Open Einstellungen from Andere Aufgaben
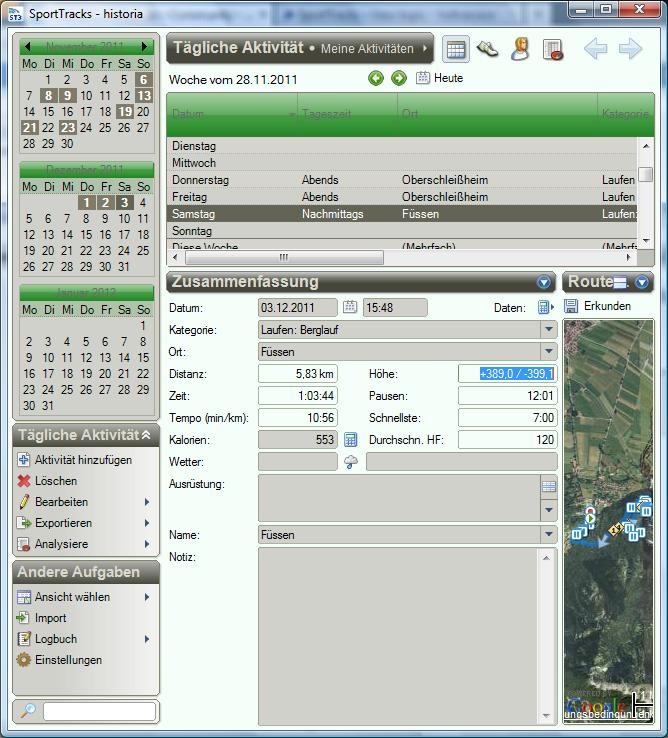Image resolution: width=668 pixels, height=738 pixels. (x=68, y=660)
